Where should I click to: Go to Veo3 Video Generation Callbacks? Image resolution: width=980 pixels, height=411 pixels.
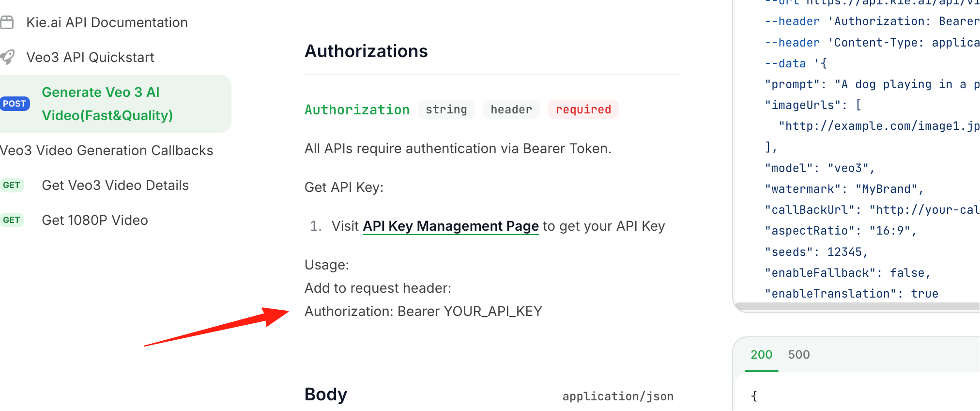[x=107, y=150]
